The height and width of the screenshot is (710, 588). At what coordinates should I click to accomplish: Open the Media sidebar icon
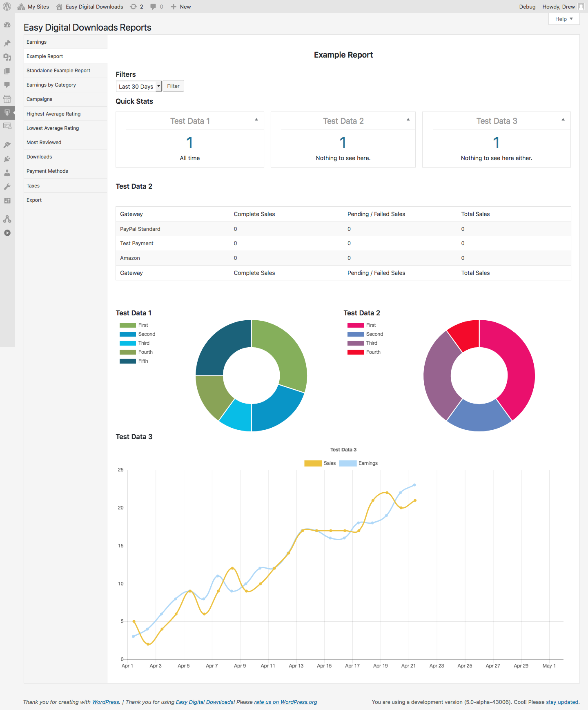coord(7,57)
